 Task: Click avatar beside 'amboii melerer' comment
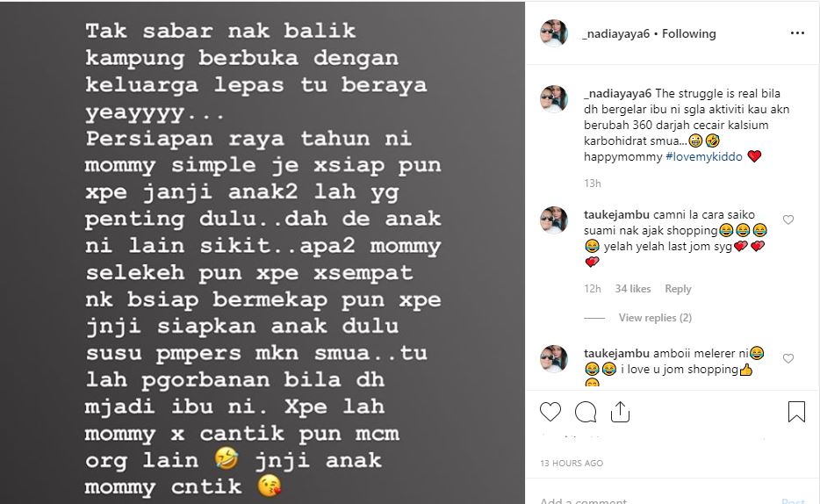[x=554, y=358]
